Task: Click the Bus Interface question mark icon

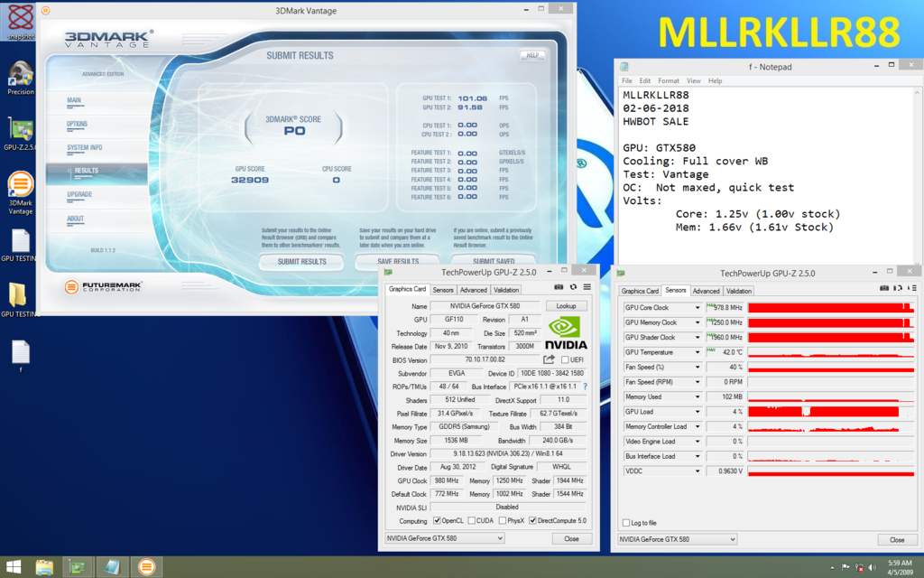Action: [x=585, y=387]
